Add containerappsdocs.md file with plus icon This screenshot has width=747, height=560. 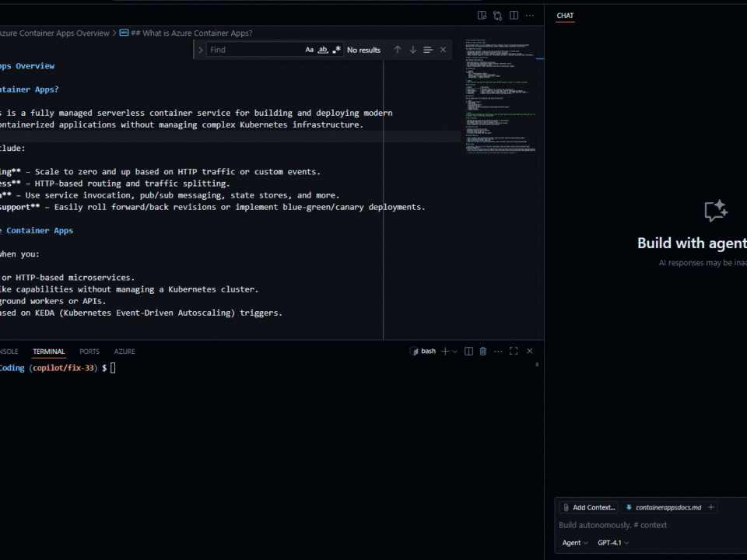tap(710, 507)
